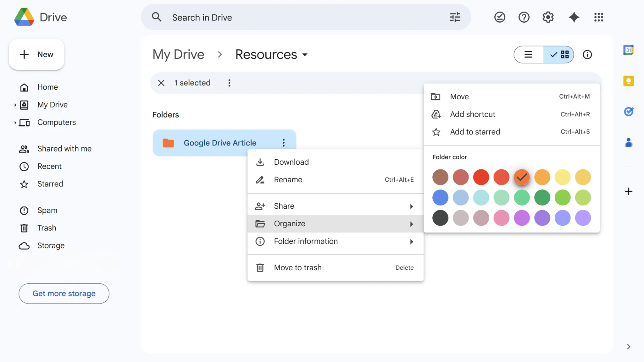Click the Gemini sparkle icon
Viewport: 644px width, 362px height.
[574, 17]
